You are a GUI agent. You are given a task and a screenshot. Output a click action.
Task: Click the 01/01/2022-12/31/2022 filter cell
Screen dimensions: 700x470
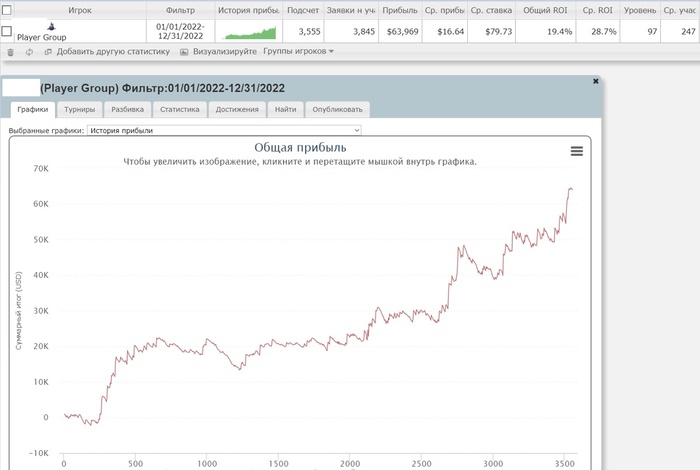tap(180, 31)
